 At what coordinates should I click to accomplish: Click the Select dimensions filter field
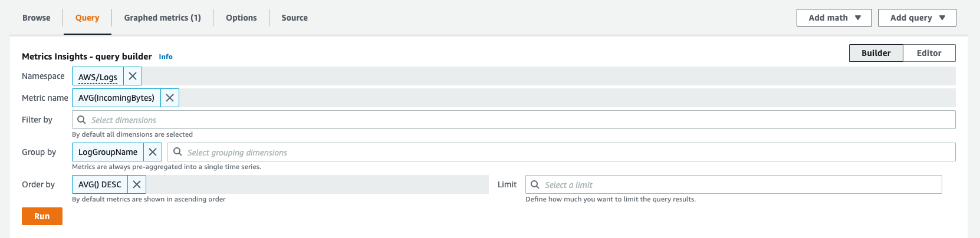coord(514,120)
